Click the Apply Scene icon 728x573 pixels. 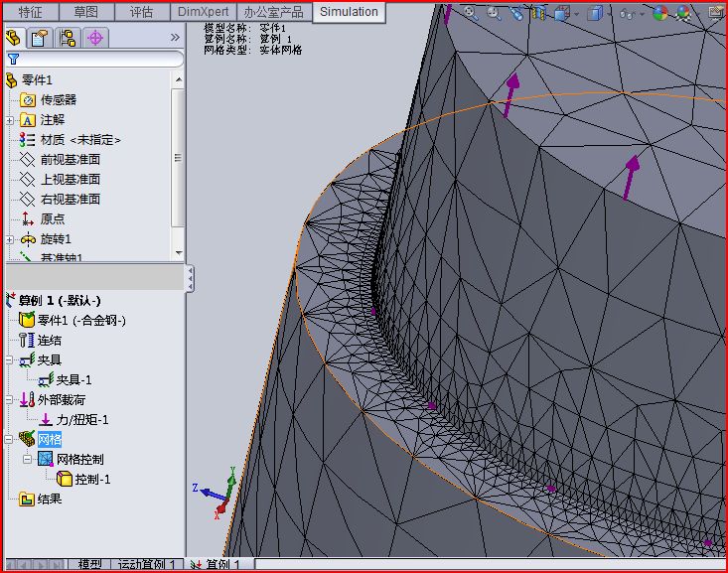point(682,14)
